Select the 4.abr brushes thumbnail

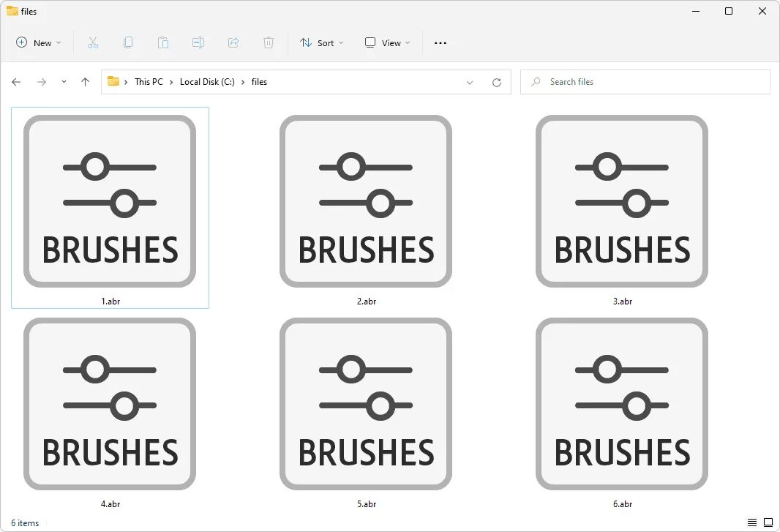tap(110, 404)
